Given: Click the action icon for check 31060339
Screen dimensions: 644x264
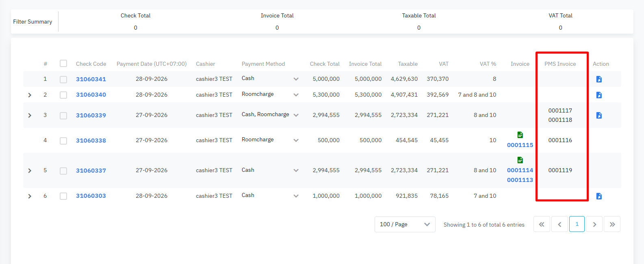Looking at the screenshot, I should click(599, 115).
